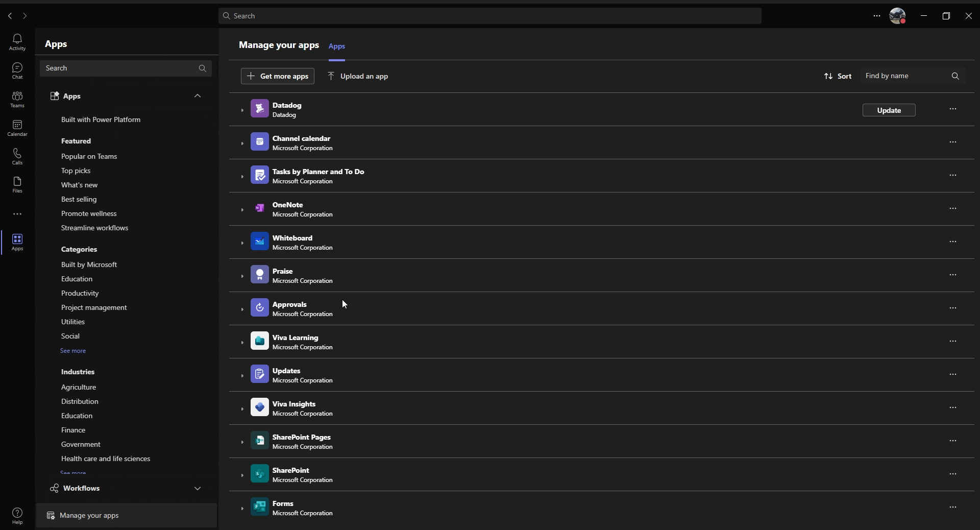
Task: Expand the Whiteboard row arrow
Action: (242, 243)
